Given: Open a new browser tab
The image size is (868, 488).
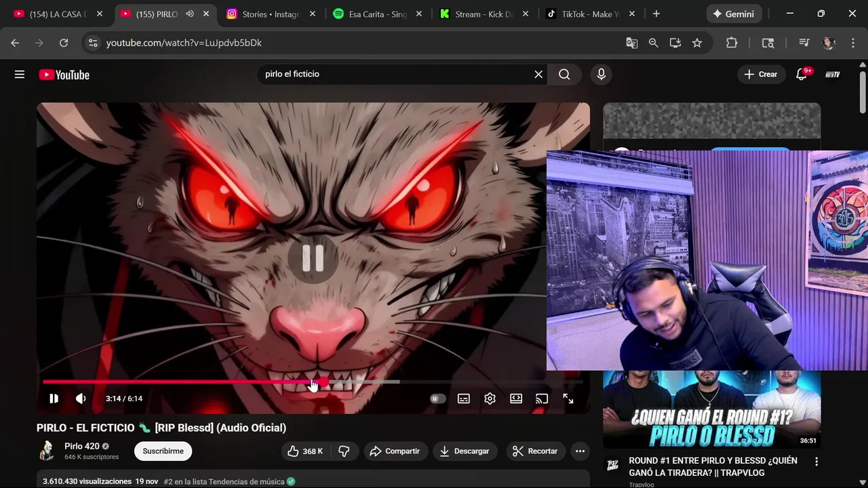Looking at the screenshot, I should 656,14.
